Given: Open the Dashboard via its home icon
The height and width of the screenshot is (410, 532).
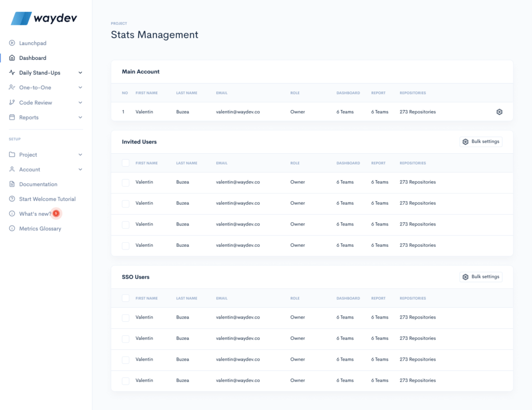Looking at the screenshot, I should pos(11,58).
